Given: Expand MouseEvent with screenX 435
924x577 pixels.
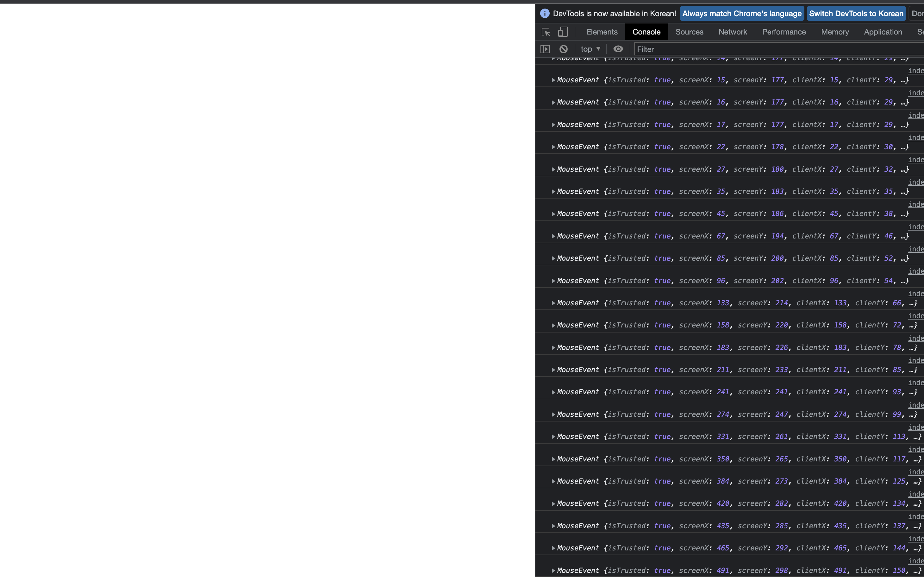Looking at the screenshot, I should point(553,526).
